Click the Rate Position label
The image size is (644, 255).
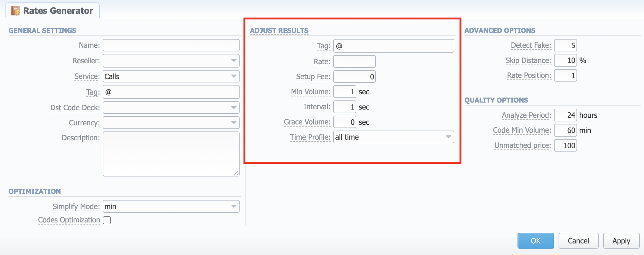click(x=529, y=75)
